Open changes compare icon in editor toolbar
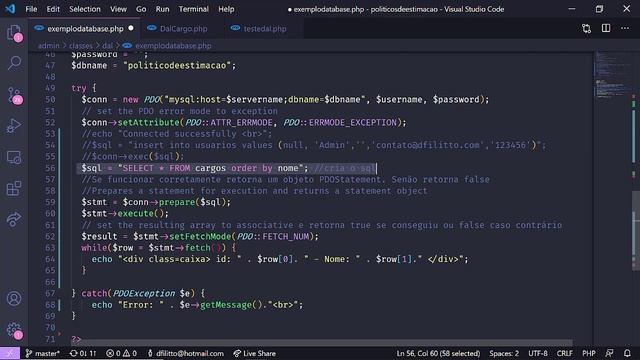The height and width of the screenshot is (360, 640). pyautogui.click(x=587, y=29)
